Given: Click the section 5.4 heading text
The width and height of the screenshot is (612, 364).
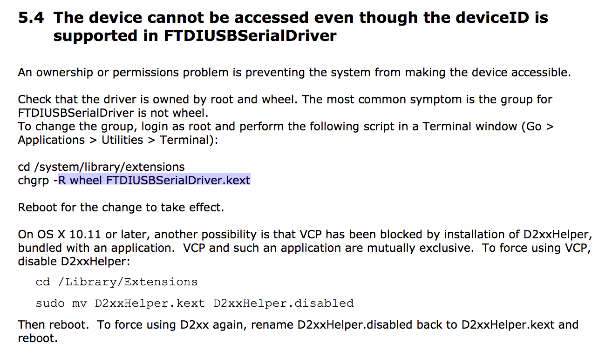Looking at the screenshot, I should pos(283,27).
